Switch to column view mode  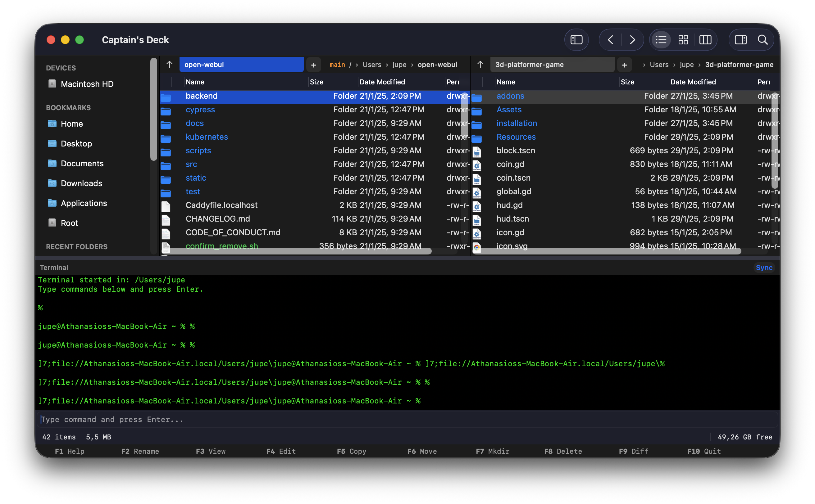coord(706,40)
